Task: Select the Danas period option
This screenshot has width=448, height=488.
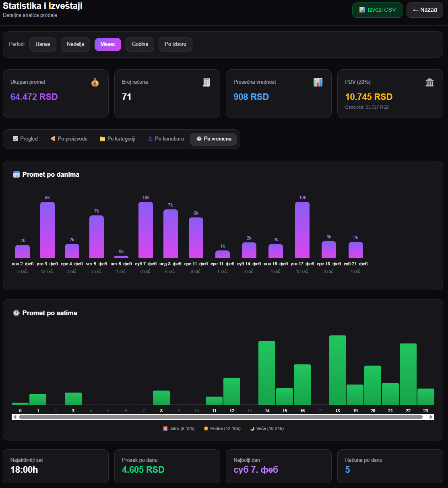Action: pos(43,44)
